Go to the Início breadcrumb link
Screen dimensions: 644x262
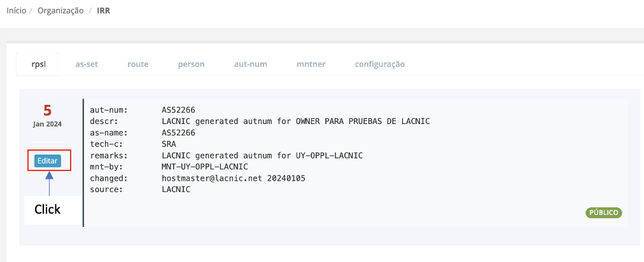16,11
